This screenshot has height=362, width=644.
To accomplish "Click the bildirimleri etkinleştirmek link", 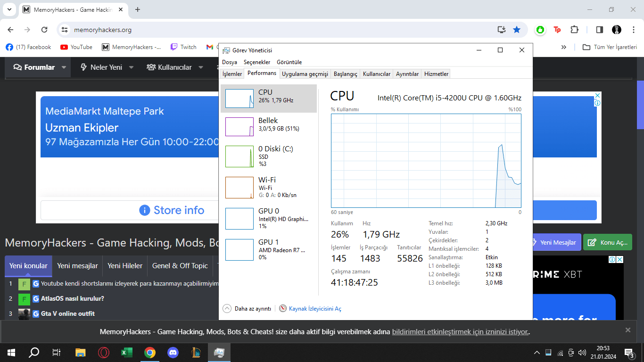I will tap(460, 332).
